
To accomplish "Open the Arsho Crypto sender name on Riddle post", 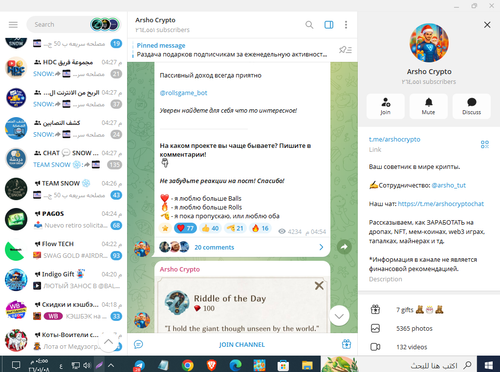I will click(x=180, y=269).
